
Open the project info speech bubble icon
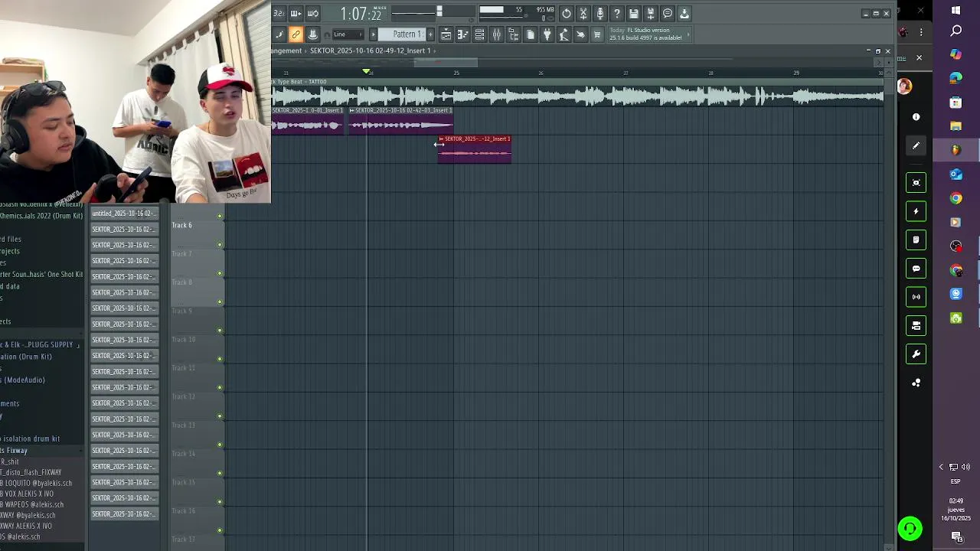coord(668,14)
